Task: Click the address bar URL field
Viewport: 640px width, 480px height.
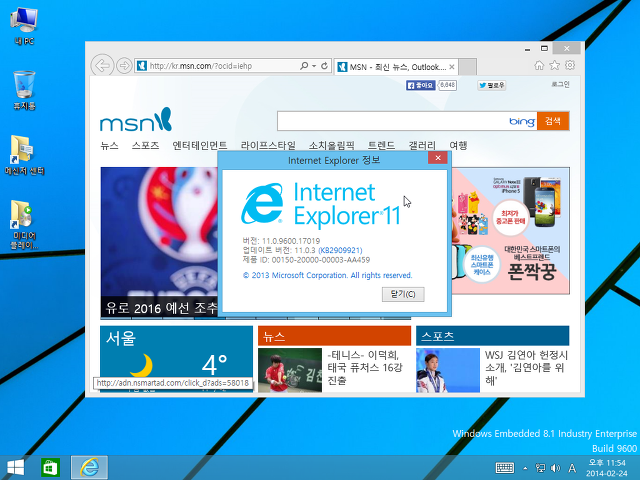Action: tap(222, 66)
